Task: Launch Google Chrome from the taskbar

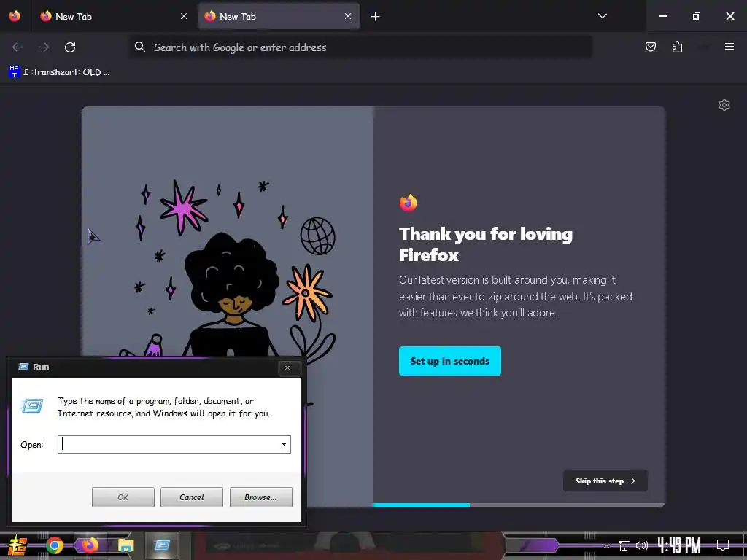Action: click(54, 545)
